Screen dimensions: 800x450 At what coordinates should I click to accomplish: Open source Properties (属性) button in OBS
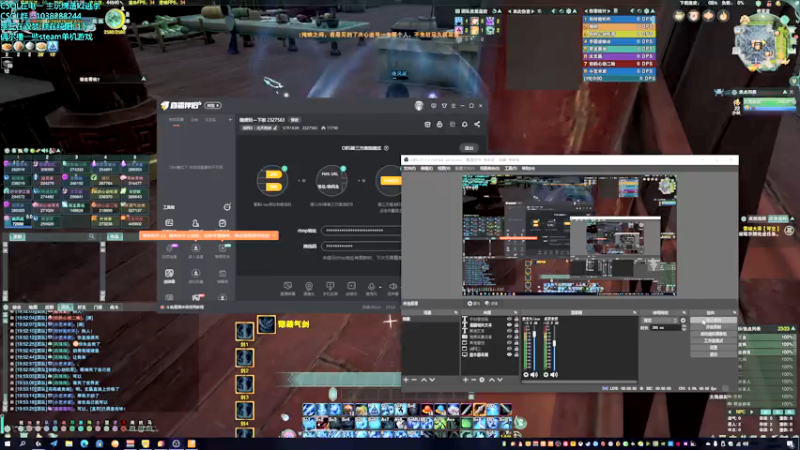point(473,304)
